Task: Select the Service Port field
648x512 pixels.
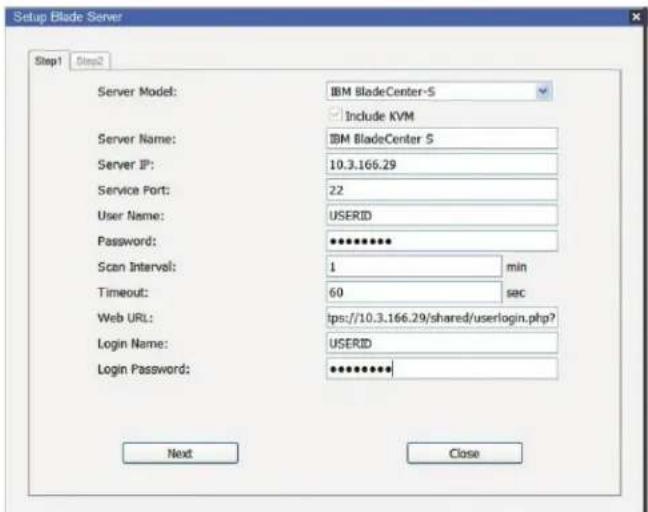Action: click(x=442, y=190)
